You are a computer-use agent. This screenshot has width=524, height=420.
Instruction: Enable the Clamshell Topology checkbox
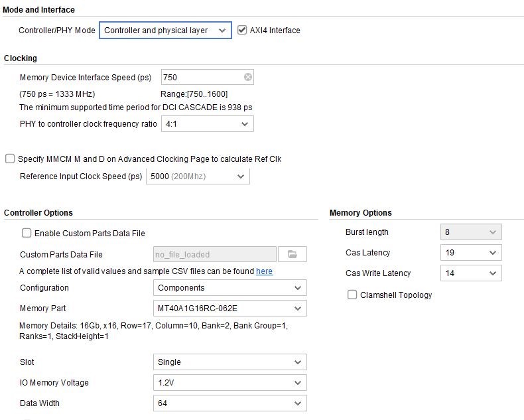point(352,295)
